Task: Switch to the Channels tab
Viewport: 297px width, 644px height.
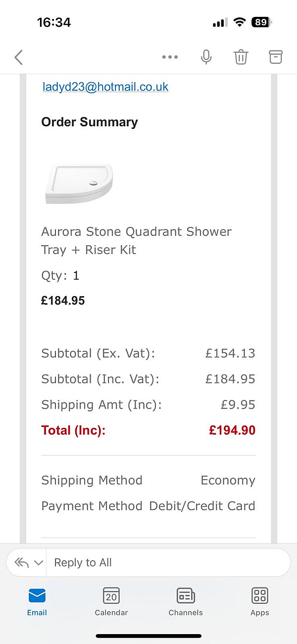Action: [186, 601]
